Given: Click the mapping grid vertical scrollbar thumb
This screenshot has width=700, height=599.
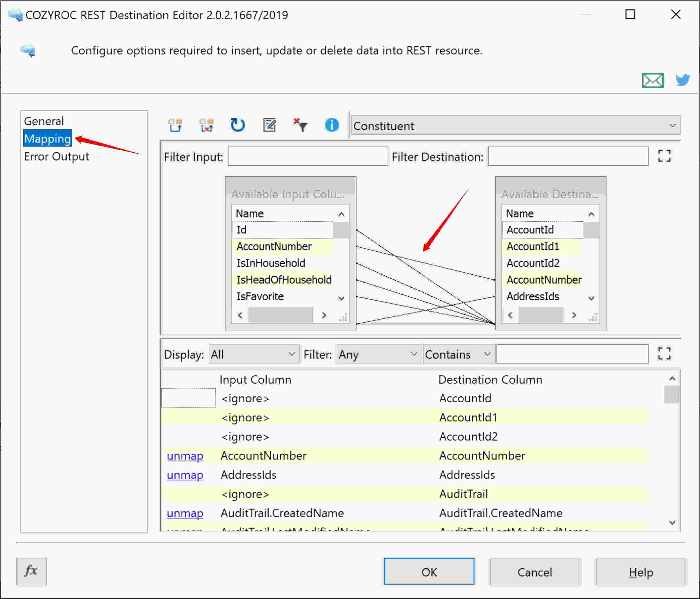Looking at the screenshot, I should click(x=672, y=394).
